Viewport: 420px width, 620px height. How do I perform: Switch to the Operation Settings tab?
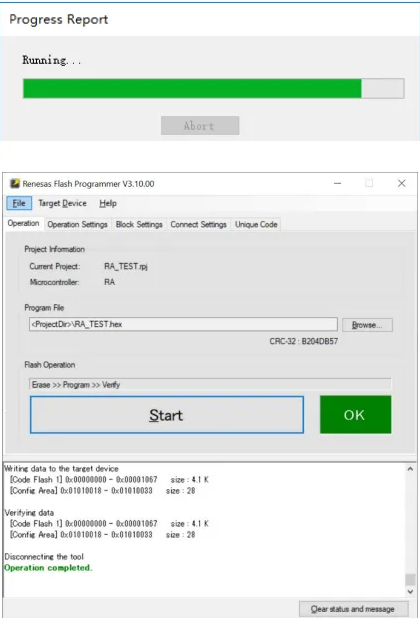[x=78, y=225]
